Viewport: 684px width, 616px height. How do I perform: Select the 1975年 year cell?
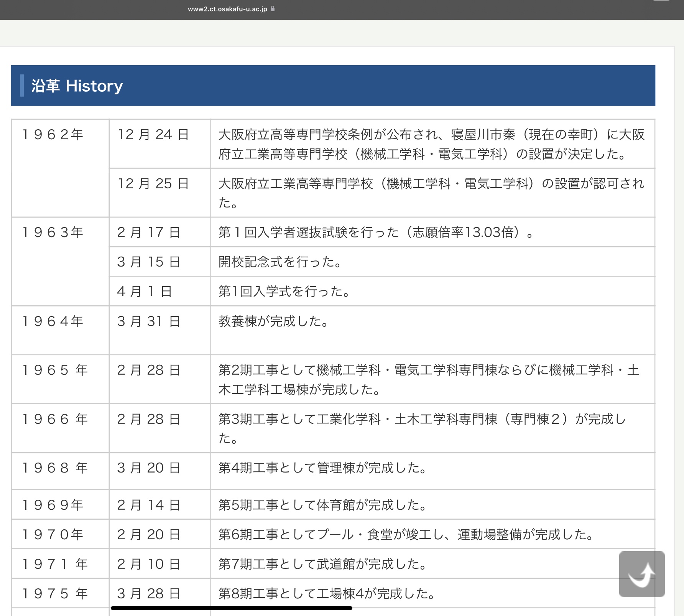60,593
